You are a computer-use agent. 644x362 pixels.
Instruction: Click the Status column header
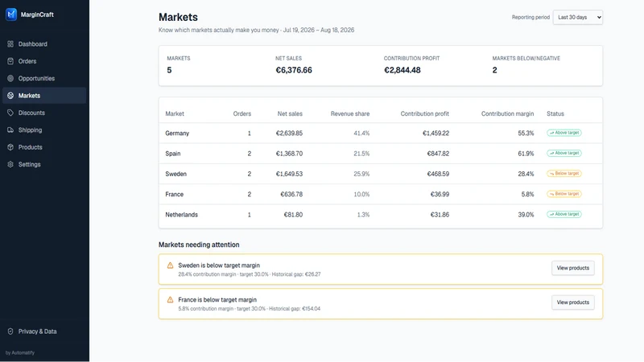click(x=555, y=113)
